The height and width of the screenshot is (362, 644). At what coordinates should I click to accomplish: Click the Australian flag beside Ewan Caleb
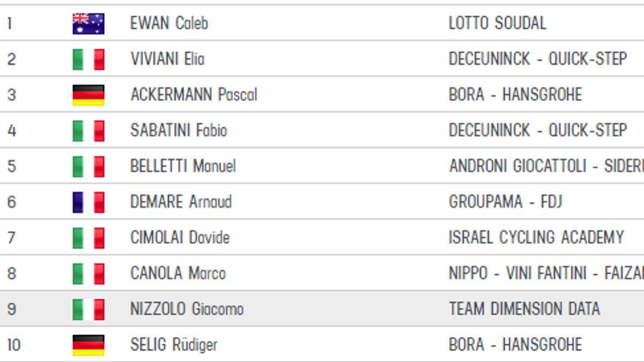pyautogui.click(x=89, y=24)
